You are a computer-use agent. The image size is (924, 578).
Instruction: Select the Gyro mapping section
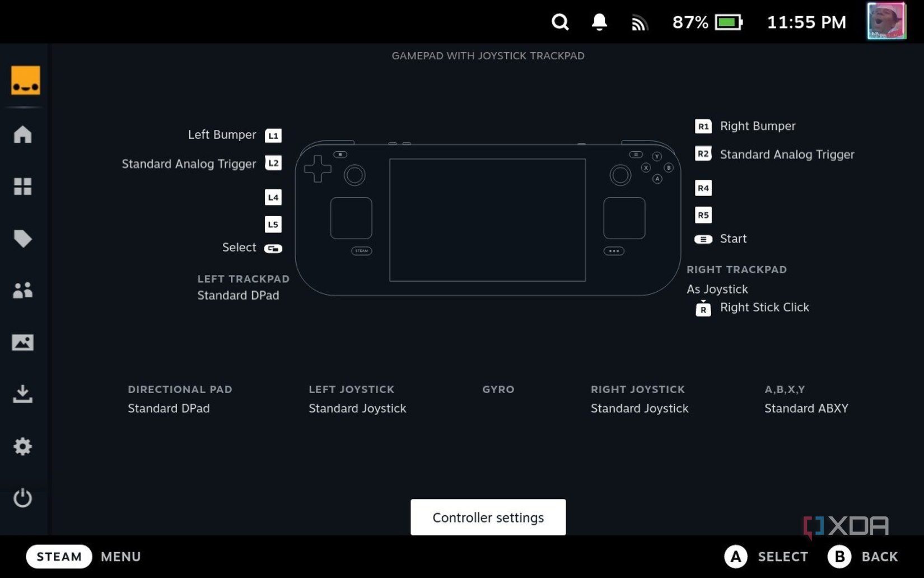(x=497, y=389)
